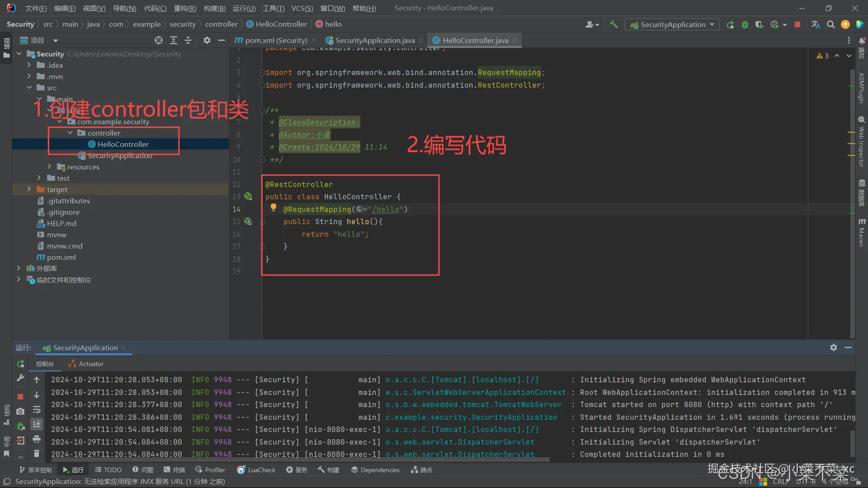Open the VCS(S) menu

click(x=302, y=8)
